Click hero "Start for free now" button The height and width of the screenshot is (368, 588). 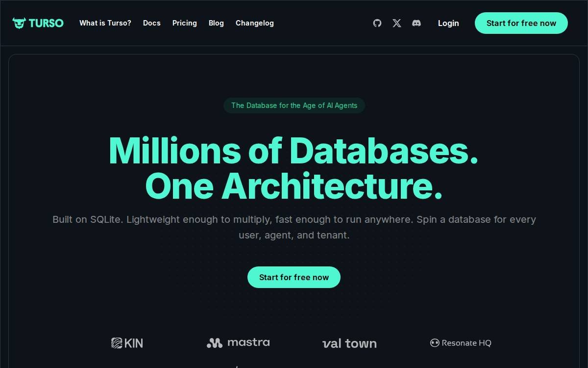(x=294, y=277)
